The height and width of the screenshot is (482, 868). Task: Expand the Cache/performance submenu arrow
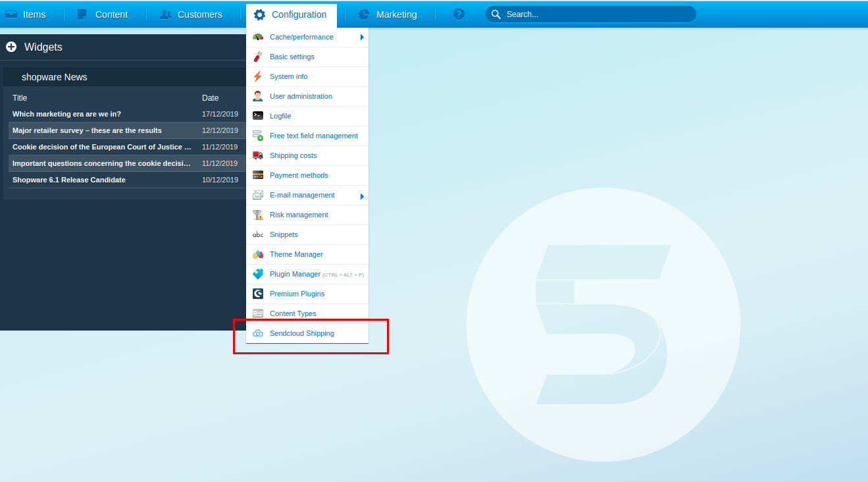click(362, 38)
